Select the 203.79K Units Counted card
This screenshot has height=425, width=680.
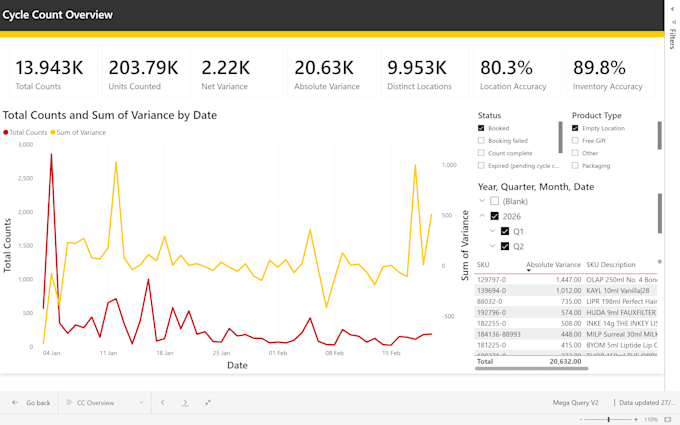pos(146,72)
